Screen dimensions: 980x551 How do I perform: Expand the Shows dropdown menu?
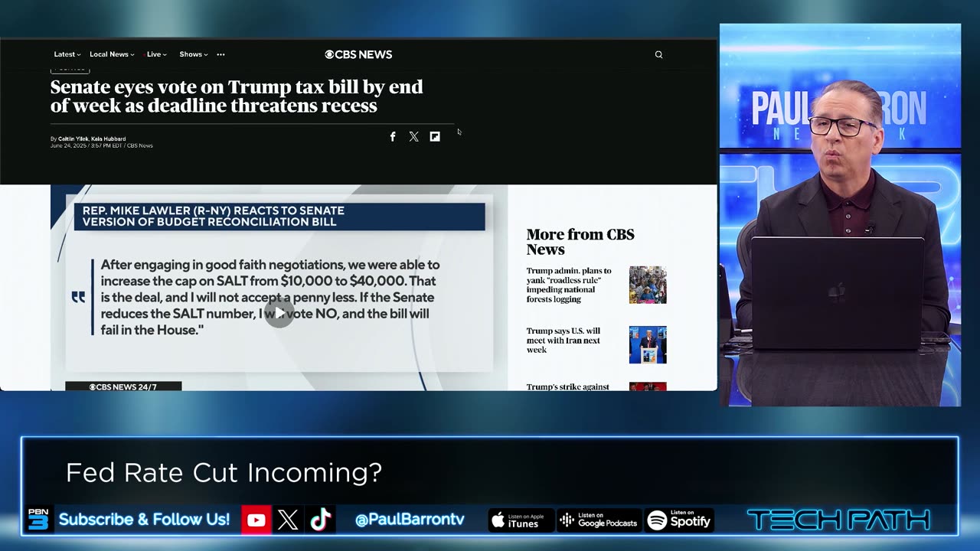[x=193, y=54]
